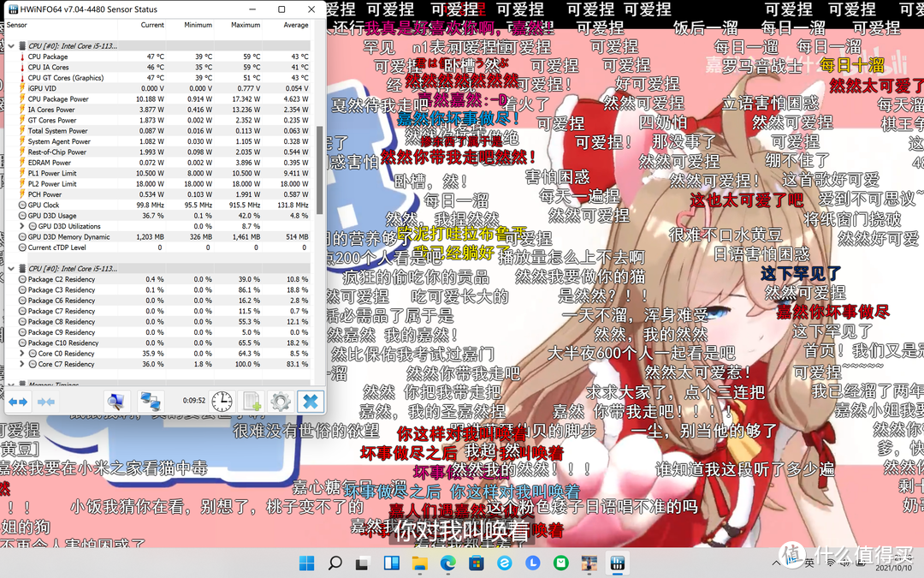Open the remote network monitors tool
Viewport: 924px width, 578px height.
(151, 402)
